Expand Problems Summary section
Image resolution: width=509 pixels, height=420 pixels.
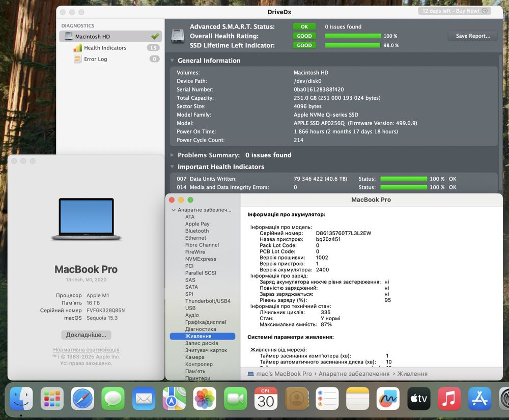173,155
